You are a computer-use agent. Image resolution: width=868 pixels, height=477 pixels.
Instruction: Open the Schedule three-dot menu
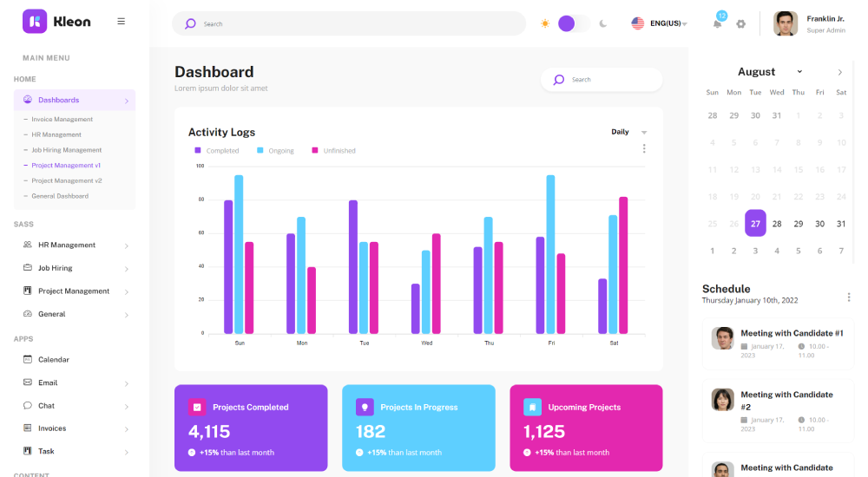point(848,297)
